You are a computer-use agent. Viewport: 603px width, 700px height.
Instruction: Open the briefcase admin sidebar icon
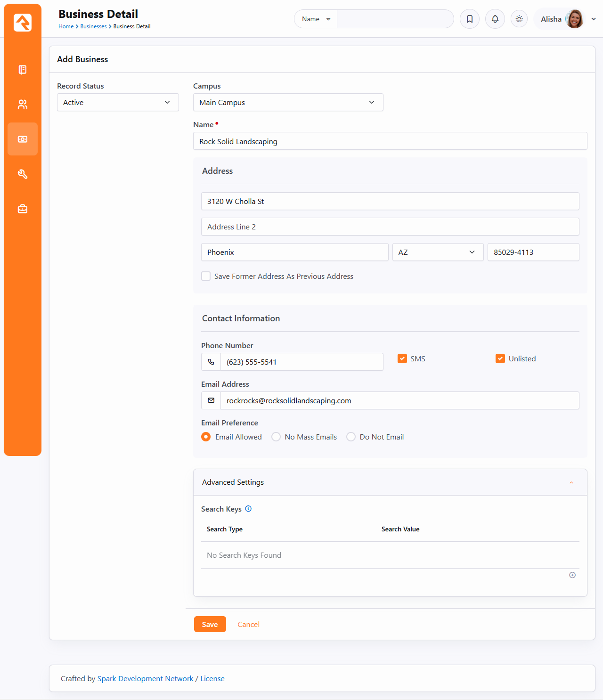(23, 209)
